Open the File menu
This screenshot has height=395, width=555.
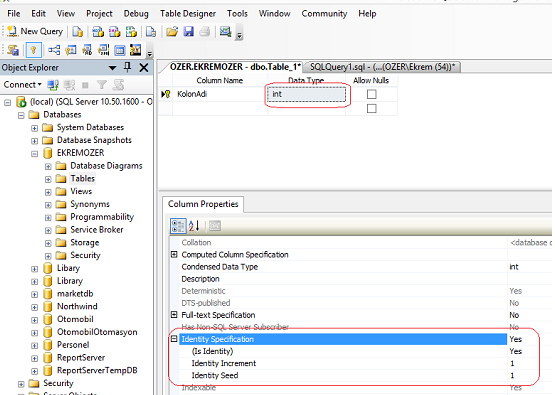tap(14, 13)
